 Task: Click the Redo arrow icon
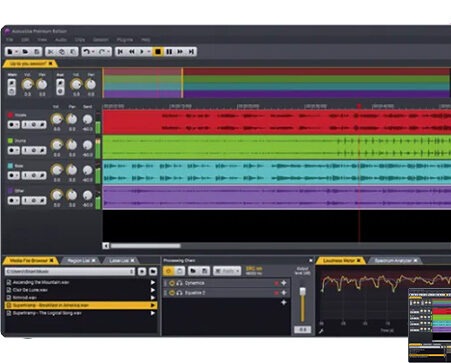coord(102,52)
